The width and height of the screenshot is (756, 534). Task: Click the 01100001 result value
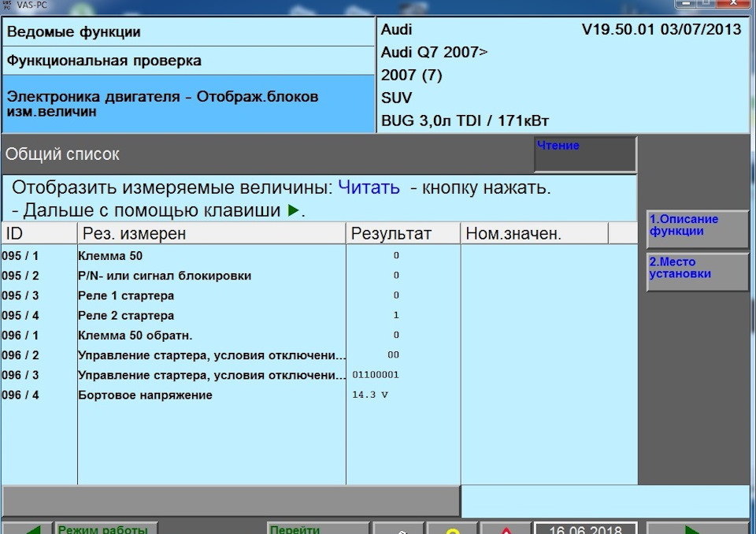click(376, 375)
